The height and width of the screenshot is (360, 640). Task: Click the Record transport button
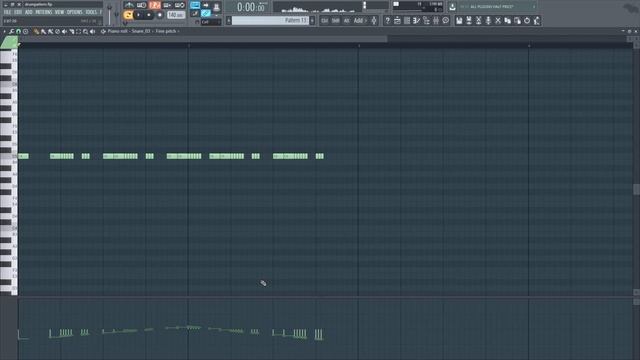coord(160,15)
